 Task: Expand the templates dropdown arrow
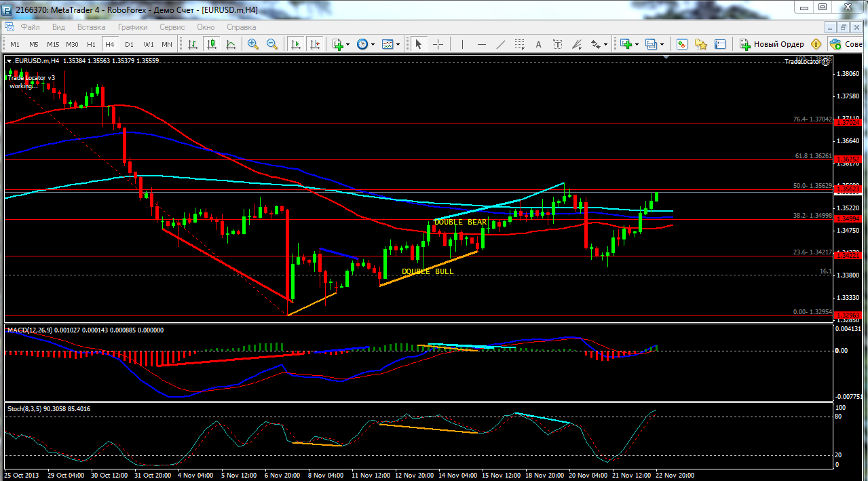[398, 45]
